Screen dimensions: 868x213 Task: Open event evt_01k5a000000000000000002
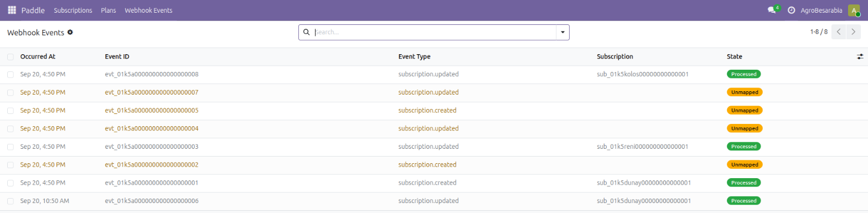(x=152, y=165)
